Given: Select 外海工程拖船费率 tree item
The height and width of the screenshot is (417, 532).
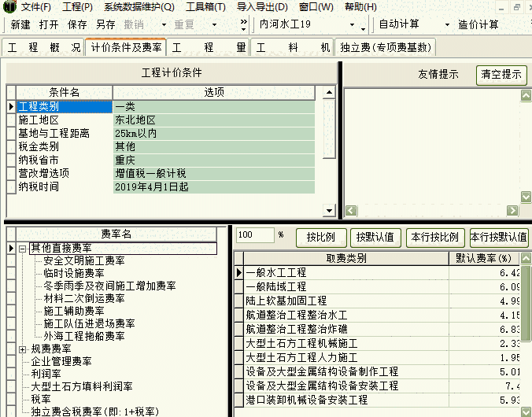Looking at the screenshot, I should click(x=84, y=336).
